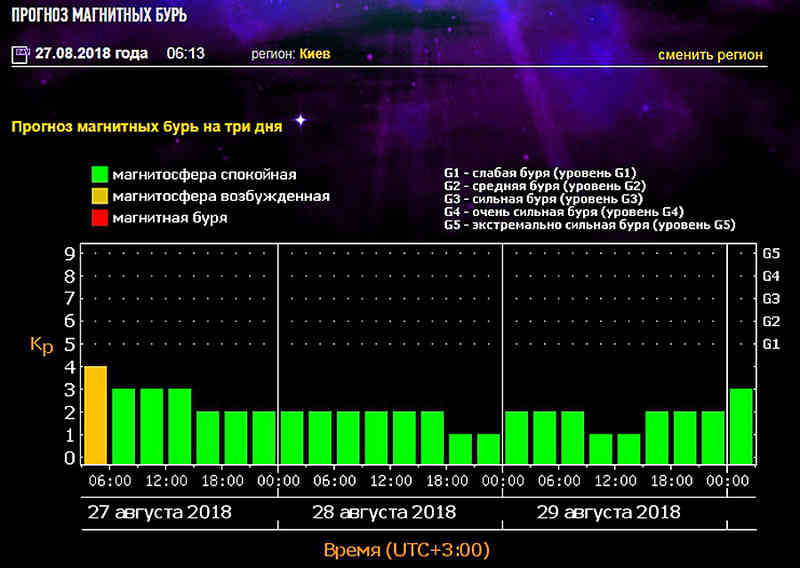Image resolution: width=800 pixels, height=568 pixels.
Task: Click the yellow Kp 4 bar in chart
Action: point(95,415)
